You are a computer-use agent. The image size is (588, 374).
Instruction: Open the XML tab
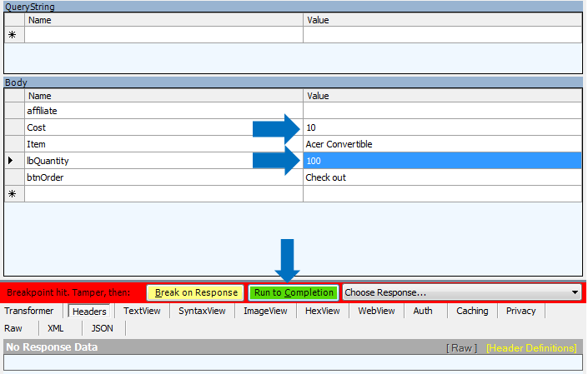(55, 328)
